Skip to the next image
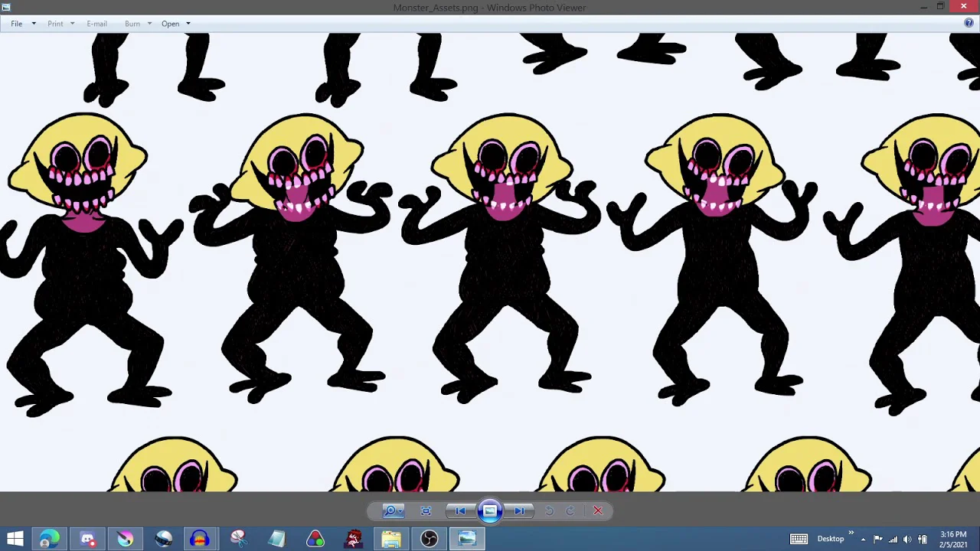The image size is (980, 551). point(520,511)
